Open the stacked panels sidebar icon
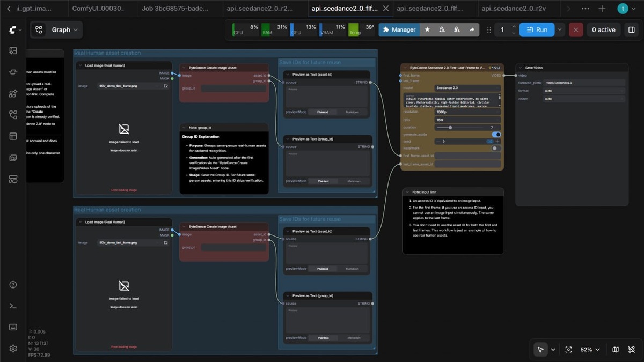Image resolution: width=644 pixels, height=362 pixels. pos(13,179)
